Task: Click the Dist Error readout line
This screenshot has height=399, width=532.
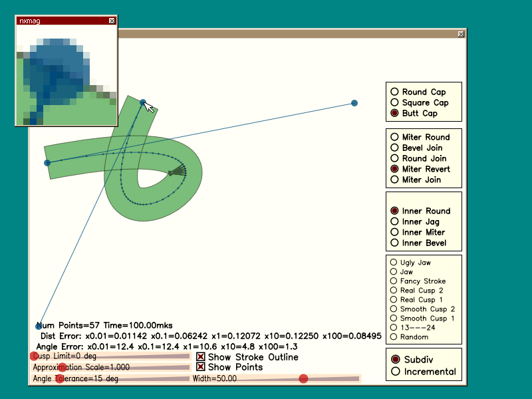Action: [211, 336]
